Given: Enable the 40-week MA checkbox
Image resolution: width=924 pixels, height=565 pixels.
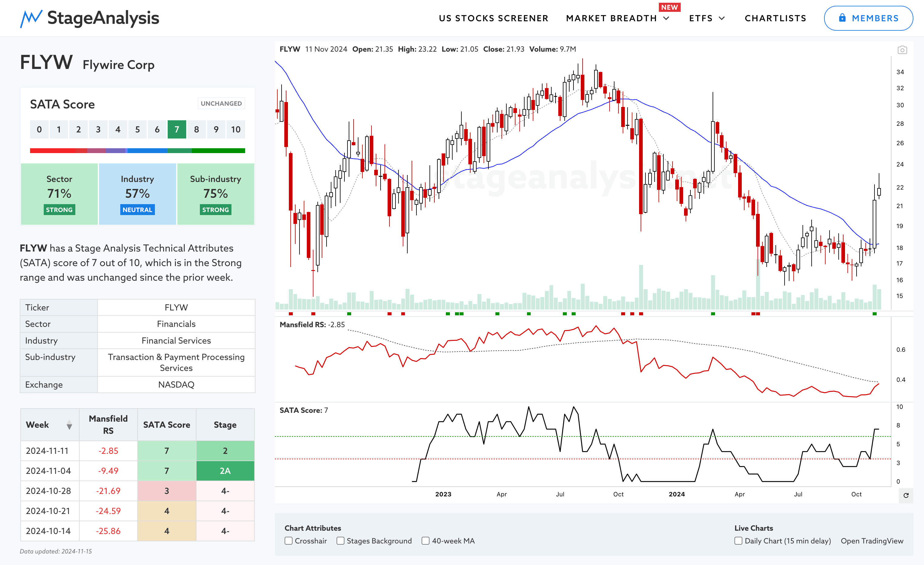Looking at the screenshot, I should [426, 541].
